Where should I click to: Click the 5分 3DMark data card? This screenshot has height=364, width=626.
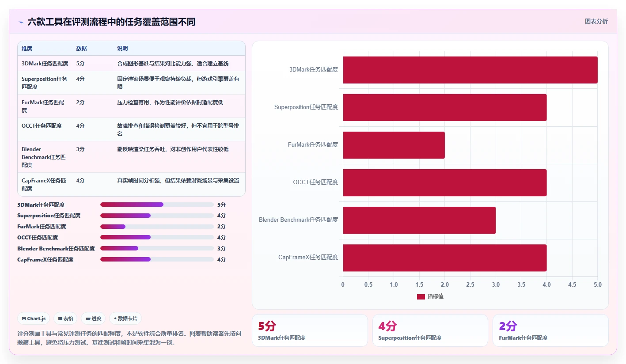(310, 330)
